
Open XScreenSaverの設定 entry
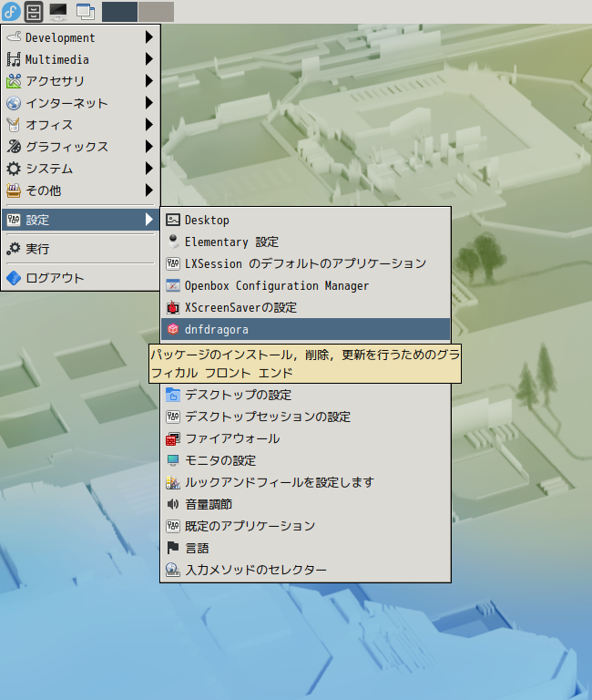coord(306,307)
